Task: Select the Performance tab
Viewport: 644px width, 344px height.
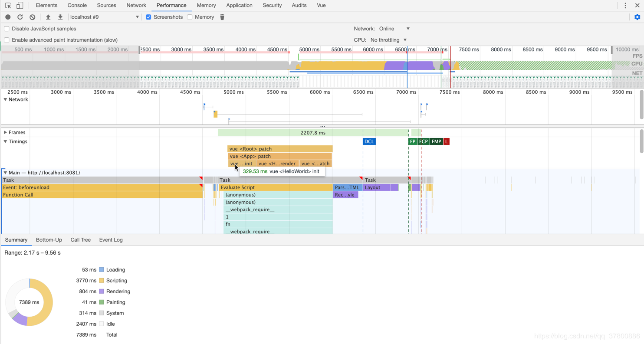Action: (171, 5)
